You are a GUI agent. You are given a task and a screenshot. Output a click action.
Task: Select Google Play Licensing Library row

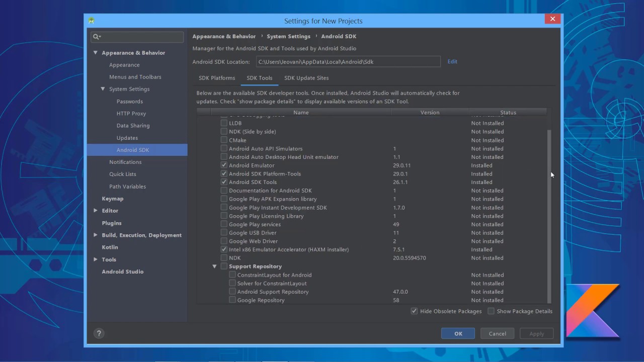(371, 216)
